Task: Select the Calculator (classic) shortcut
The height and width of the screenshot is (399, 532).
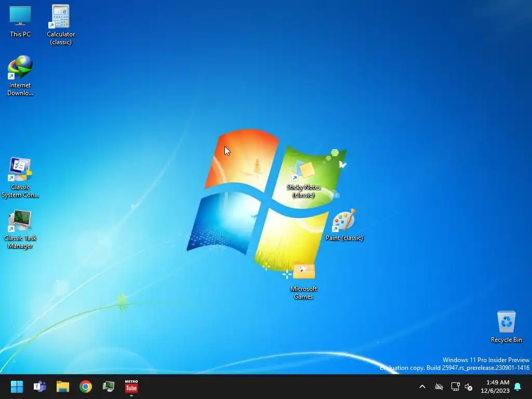Action: 61,24
